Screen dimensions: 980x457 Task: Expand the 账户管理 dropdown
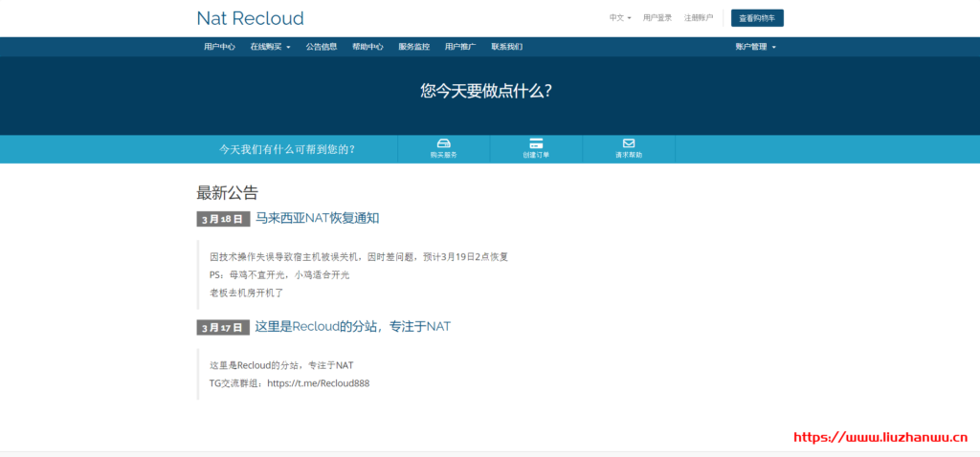click(755, 46)
